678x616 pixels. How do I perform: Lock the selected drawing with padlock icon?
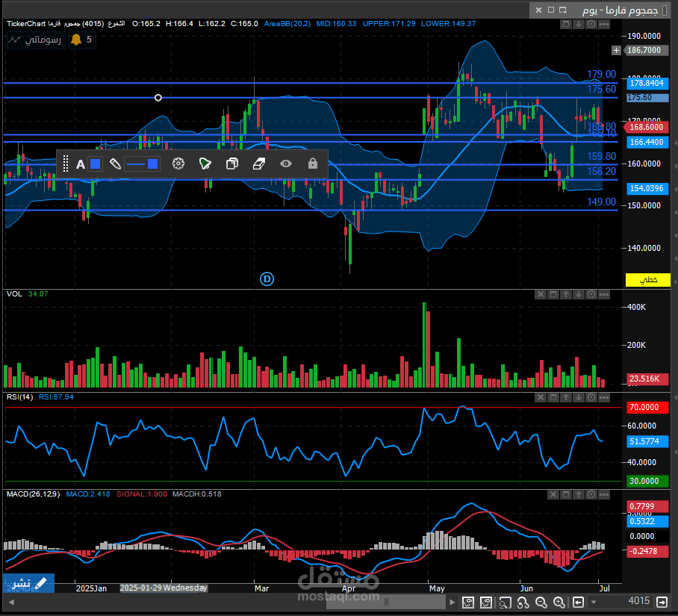coord(313,164)
